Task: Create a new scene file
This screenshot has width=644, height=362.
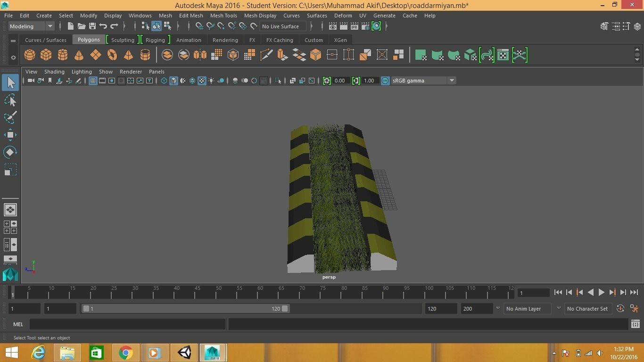Action: tap(71, 26)
